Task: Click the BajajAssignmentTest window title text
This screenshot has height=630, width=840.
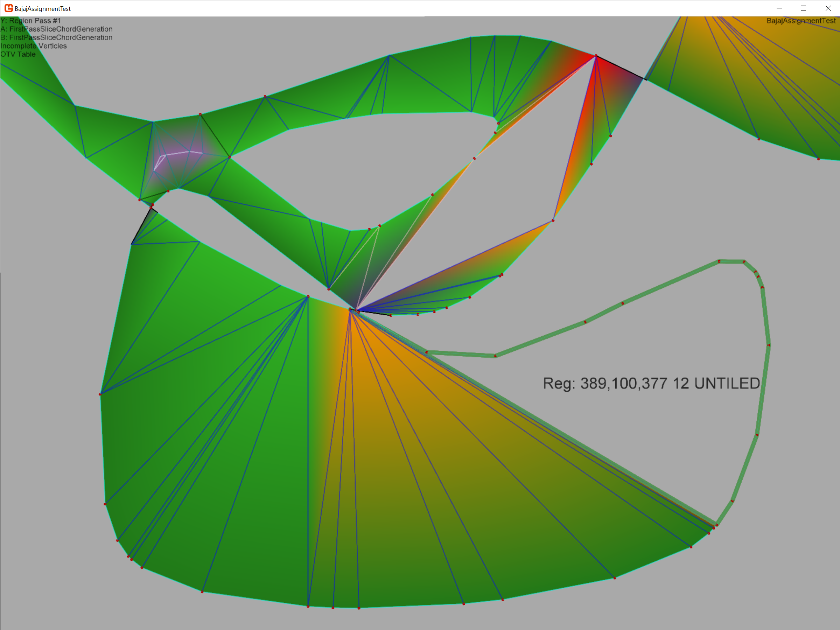Action: click(43, 8)
